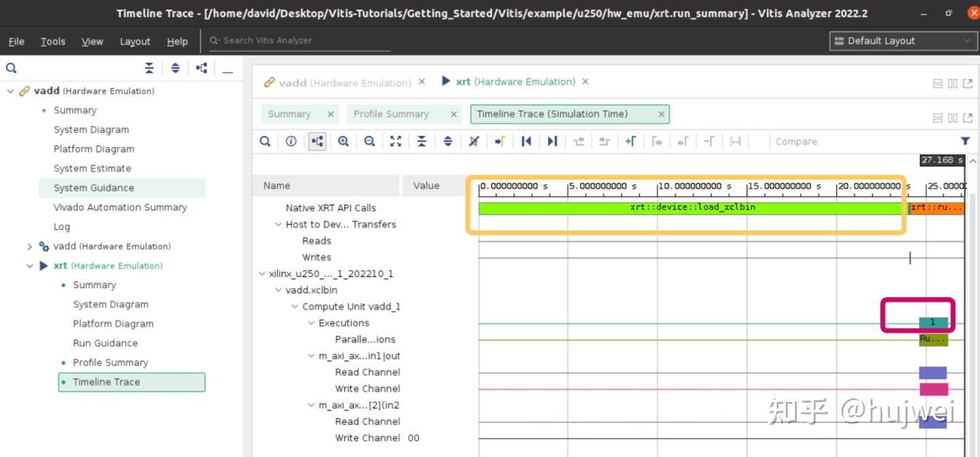Select the Zoom Out tool on the timeline toolbar
980x457 pixels.
pos(370,141)
